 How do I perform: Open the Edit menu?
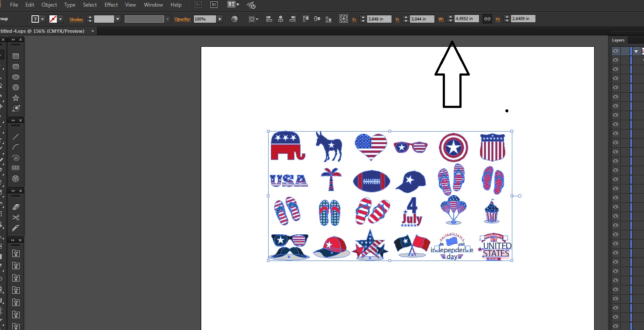click(30, 5)
